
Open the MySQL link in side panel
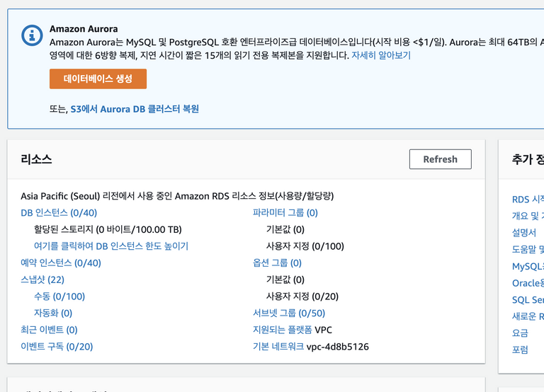pos(528,266)
